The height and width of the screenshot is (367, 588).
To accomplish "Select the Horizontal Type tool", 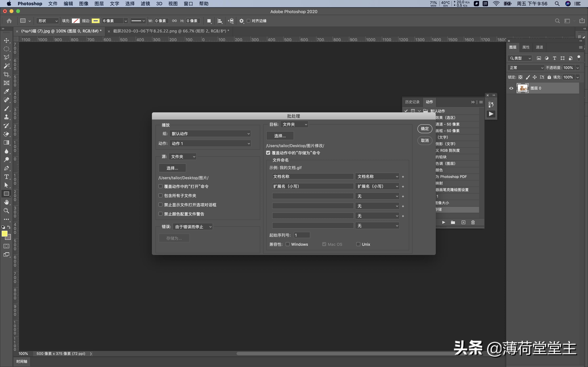I will click(x=7, y=177).
